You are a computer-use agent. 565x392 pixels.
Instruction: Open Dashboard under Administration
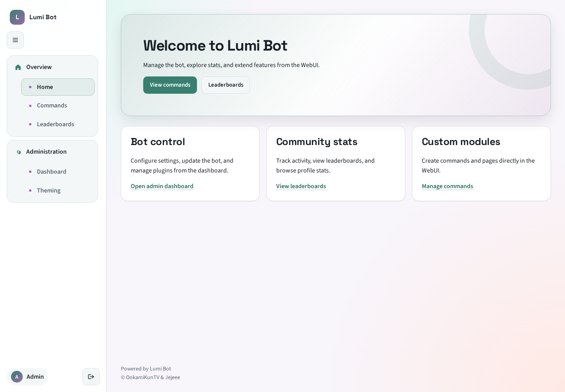pyautogui.click(x=58, y=172)
